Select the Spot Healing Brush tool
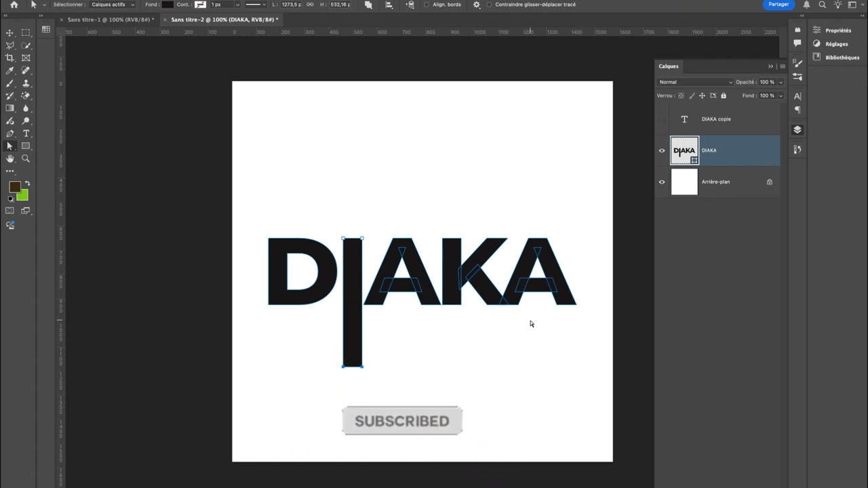Image resolution: width=868 pixels, height=488 pixels. click(x=26, y=70)
